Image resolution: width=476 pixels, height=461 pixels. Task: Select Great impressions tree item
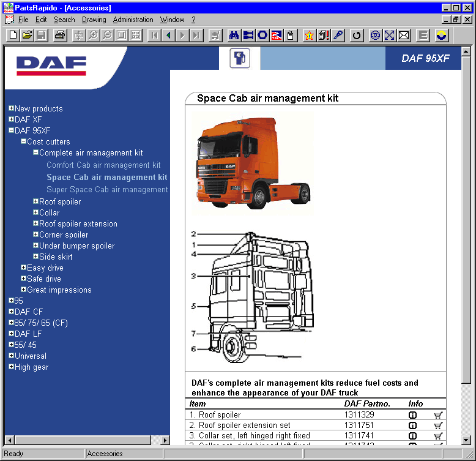click(59, 290)
